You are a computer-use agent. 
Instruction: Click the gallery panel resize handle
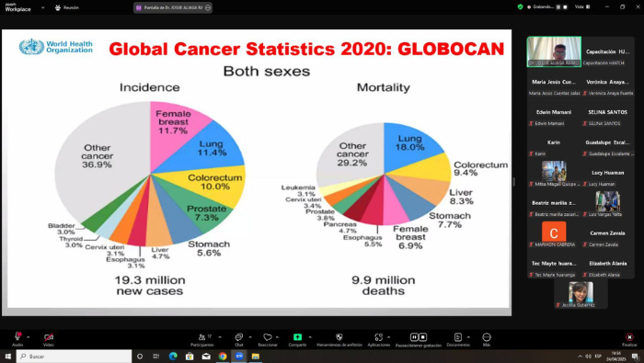point(513,182)
